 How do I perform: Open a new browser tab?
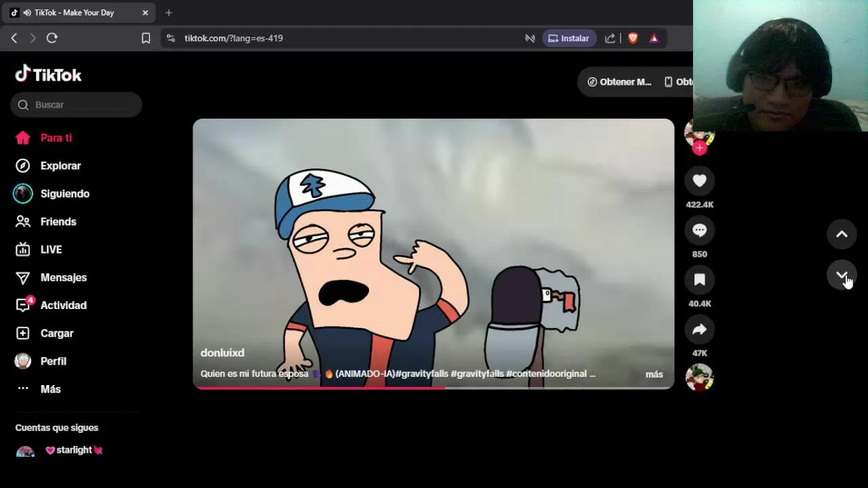click(x=169, y=12)
